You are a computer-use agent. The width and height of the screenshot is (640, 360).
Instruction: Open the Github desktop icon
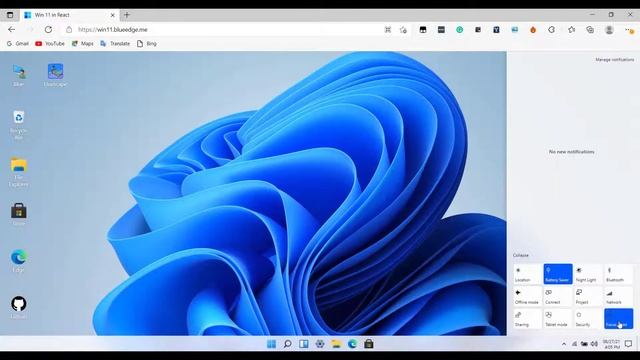(18, 307)
